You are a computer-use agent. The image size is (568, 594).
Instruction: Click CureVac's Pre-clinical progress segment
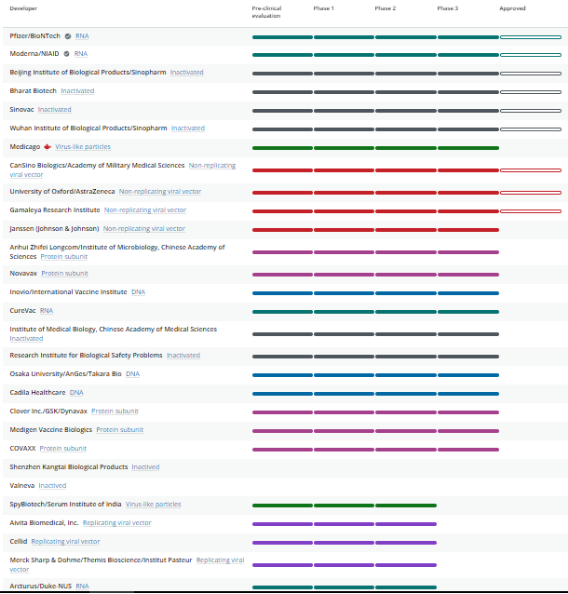click(282, 312)
